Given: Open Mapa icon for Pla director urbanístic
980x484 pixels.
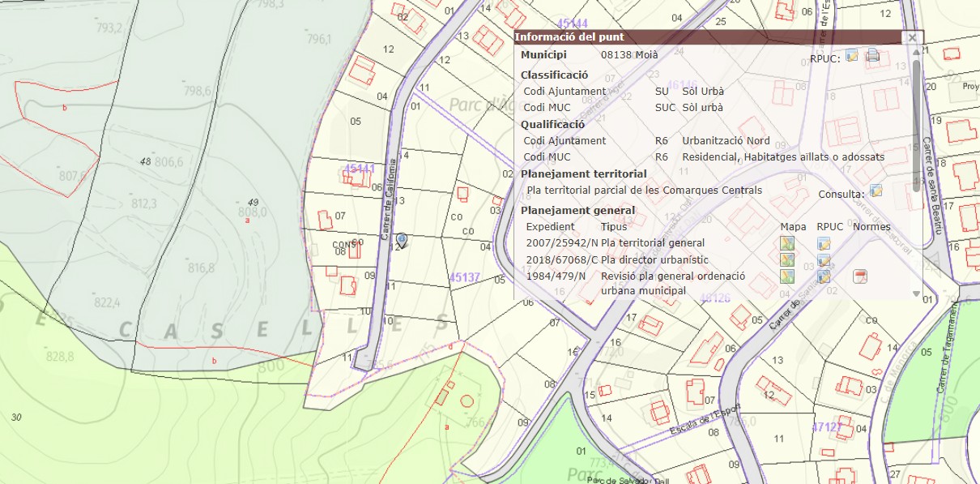Looking at the screenshot, I should click(786, 260).
